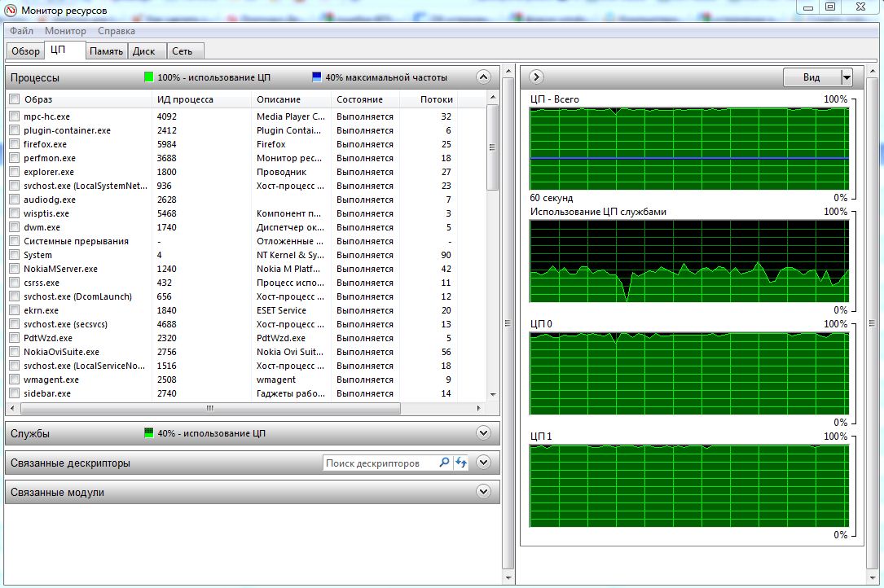Click the green CPU usage indicator in Processes header
This screenshot has height=588, width=884.
tap(149, 77)
